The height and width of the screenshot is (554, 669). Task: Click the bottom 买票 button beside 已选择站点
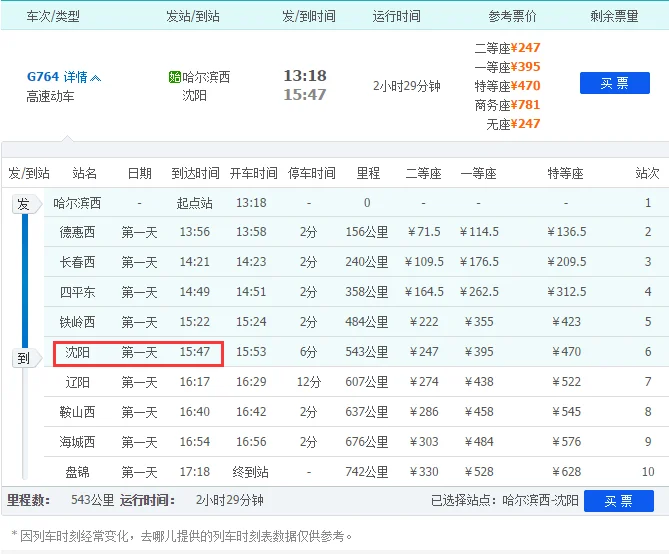click(x=618, y=501)
